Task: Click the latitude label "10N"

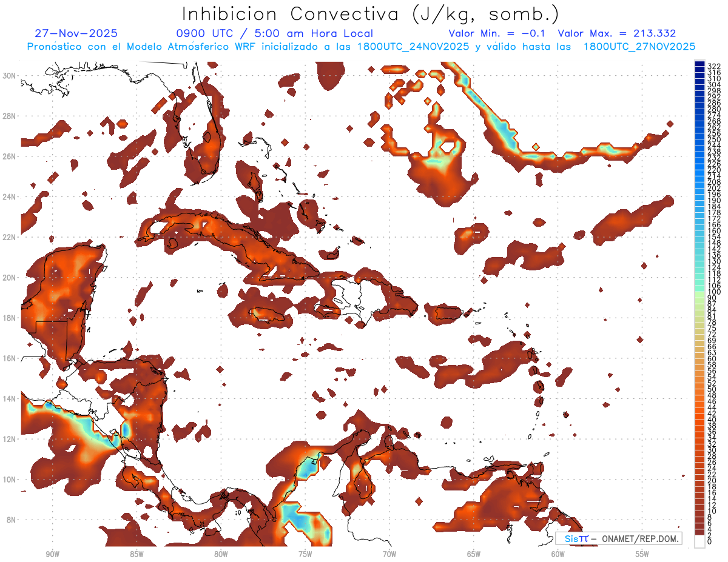Action: point(10,480)
